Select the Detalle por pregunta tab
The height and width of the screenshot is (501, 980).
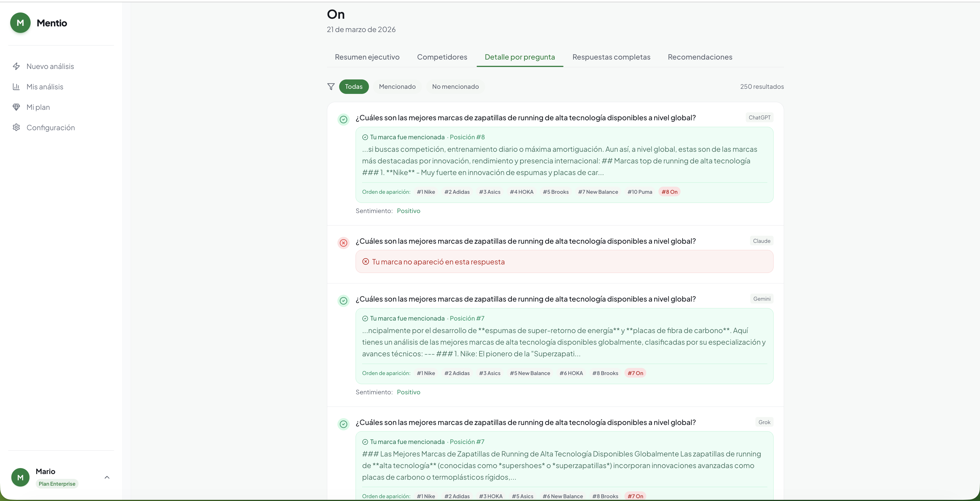pos(520,57)
